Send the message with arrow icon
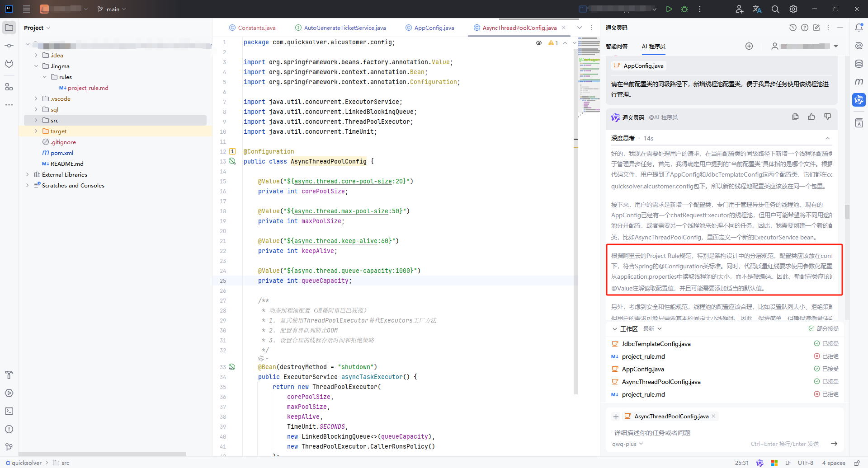This screenshot has width=868, height=468. coord(834,444)
